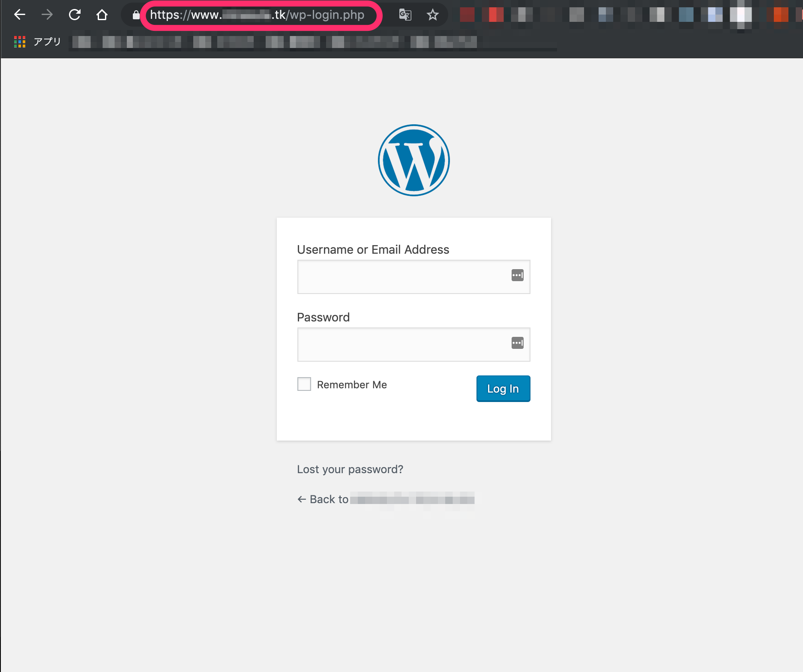Click the WordPress logo
The image size is (803, 672).
tap(414, 160)
